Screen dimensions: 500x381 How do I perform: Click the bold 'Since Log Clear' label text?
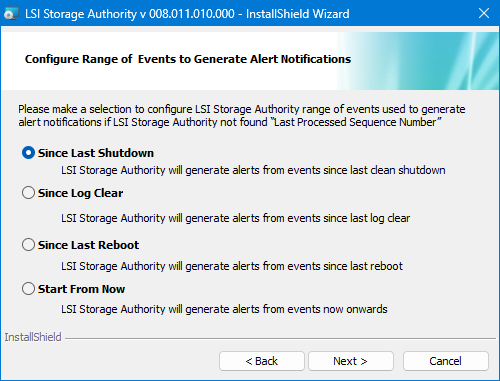pos(80,193)
